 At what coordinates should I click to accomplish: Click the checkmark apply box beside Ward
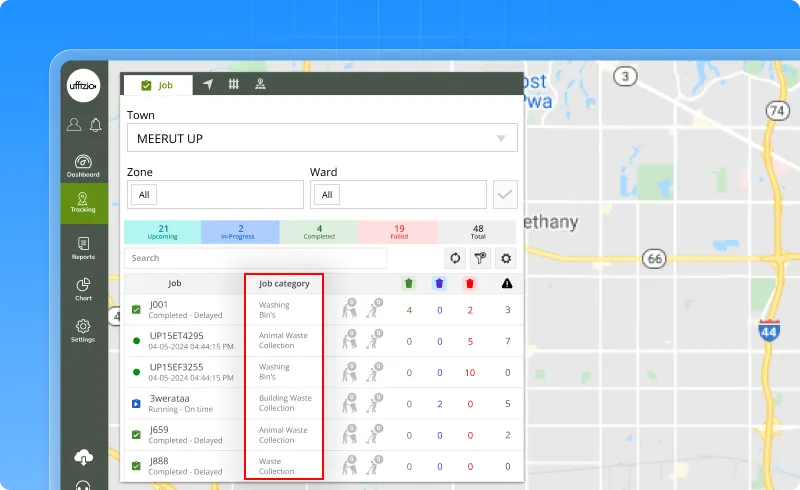pos(506,194)
